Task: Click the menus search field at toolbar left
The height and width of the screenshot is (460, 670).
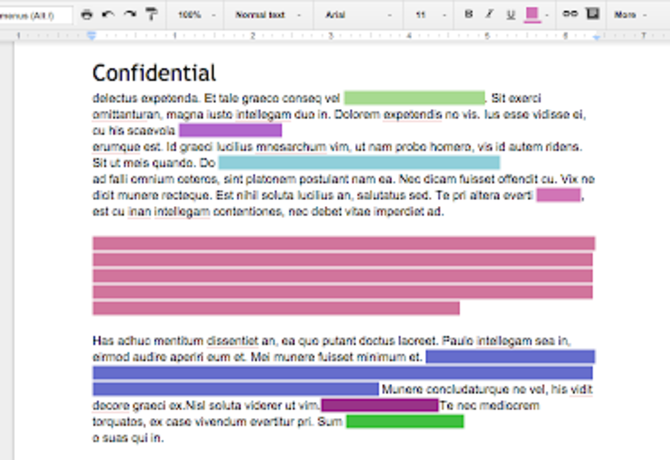Action: [35, 15]
